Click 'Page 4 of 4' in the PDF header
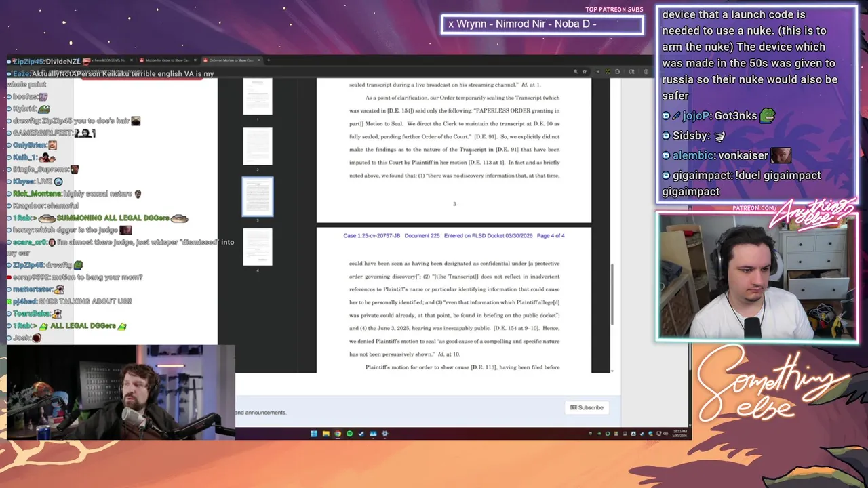Viewport: 868px width, 488px height. 551,236
